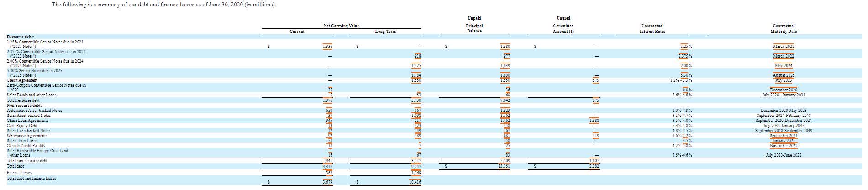Screen dimensions: 868x190
Task: Select interest rate 2.375% for 2022 Notes
Action: pos(685,56)
